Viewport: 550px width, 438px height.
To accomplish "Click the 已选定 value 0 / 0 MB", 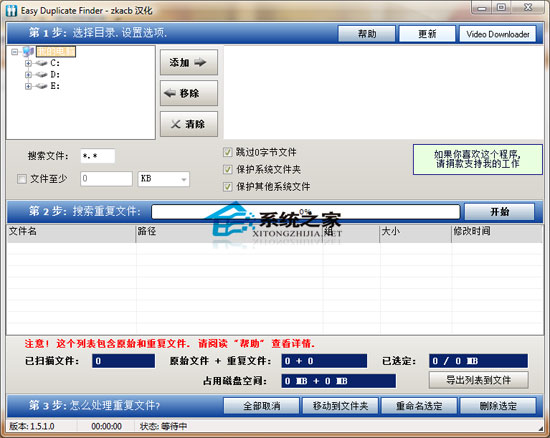I will coord(478,361).
